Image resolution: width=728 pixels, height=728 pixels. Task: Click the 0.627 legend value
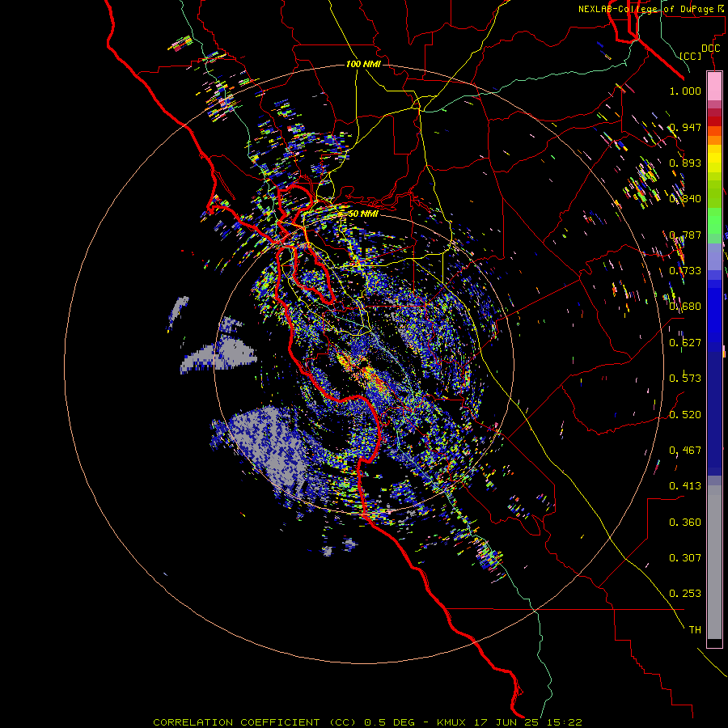[x=685, y=343]
